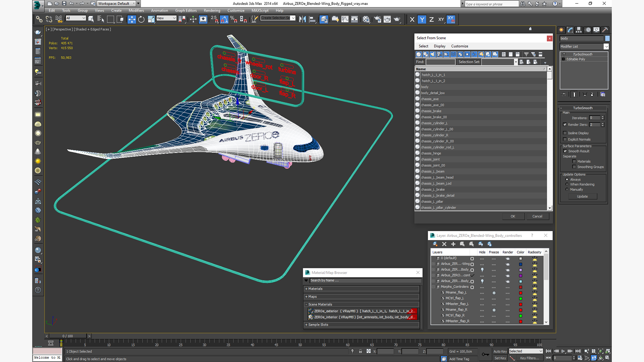Open the Utilities command panel tab
This screenshot has width=644, height=362.
(x=605, y=30)
